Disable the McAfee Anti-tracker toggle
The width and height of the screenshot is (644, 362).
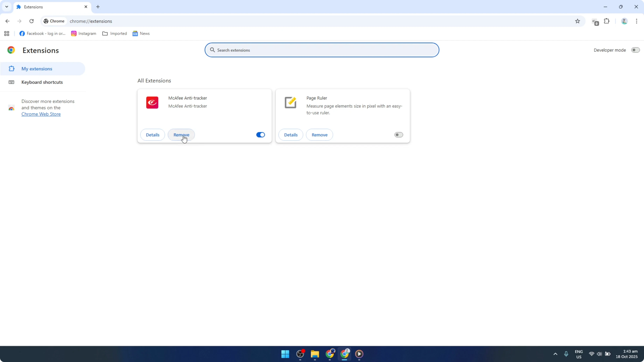coord(261,135)
